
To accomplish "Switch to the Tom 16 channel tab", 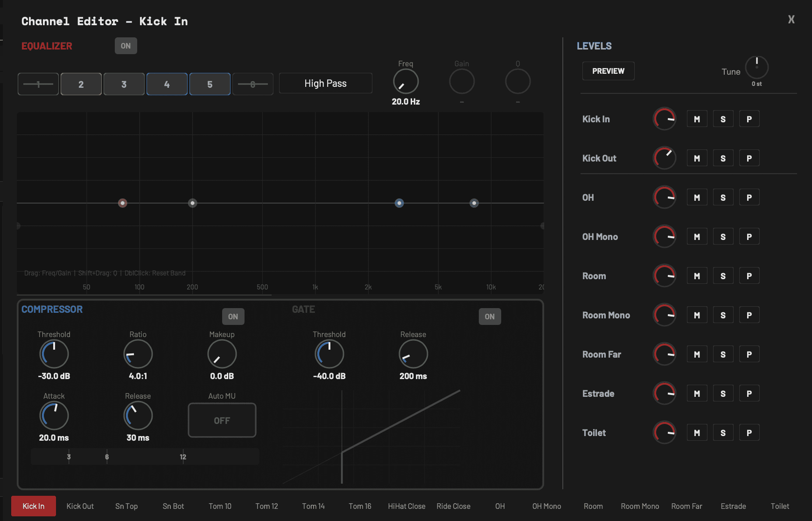I will pos(360,506).
